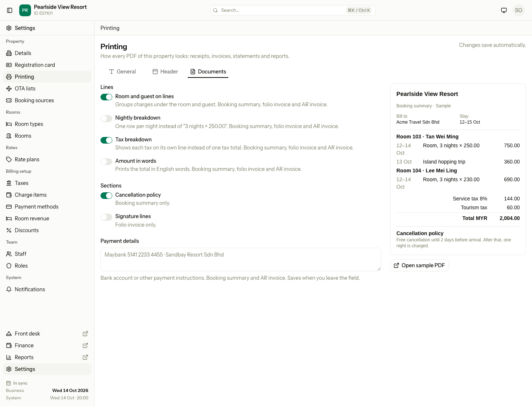Click the Discounts percent icon
The height and width of the screenshot is (406, 532).
9,230
